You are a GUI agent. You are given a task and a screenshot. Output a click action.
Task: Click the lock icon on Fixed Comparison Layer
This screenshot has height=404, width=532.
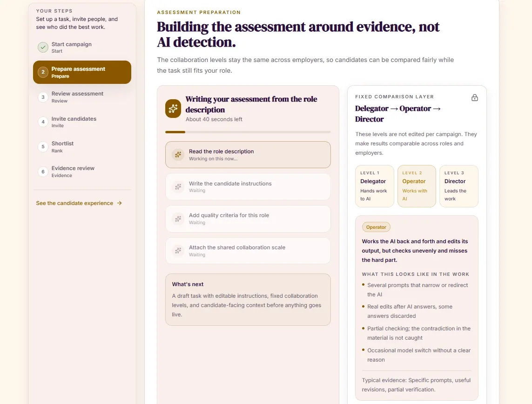[475, 98]
